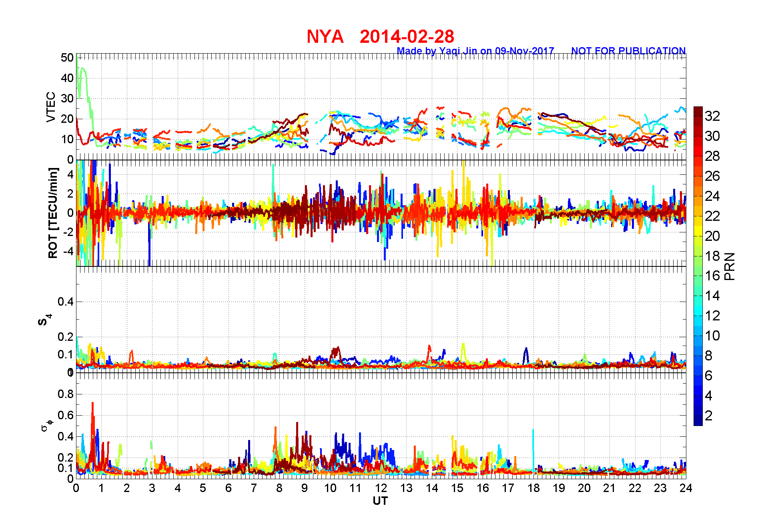
Task: Click the S4 axis tick label "0.4"
Action: pos(66,302)
